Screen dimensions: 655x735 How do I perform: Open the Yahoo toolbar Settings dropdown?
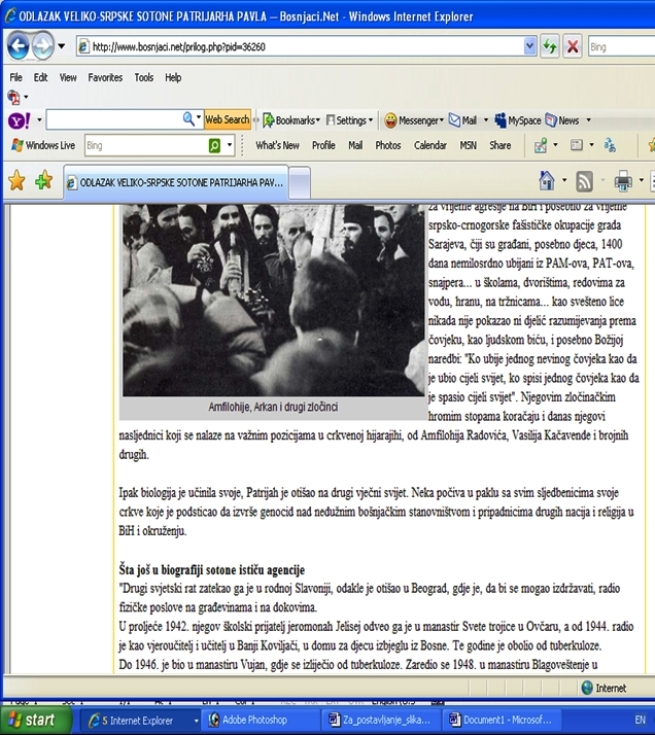(x=349, y=120)
